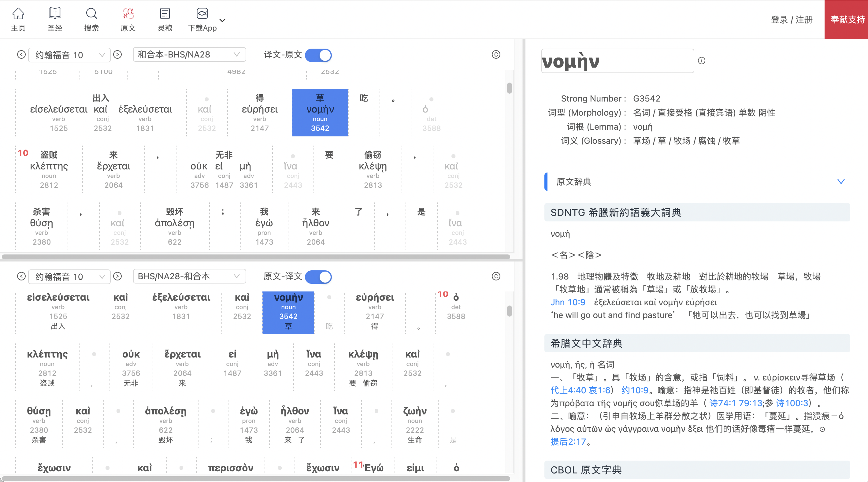Click next chapter arrow in bottom panel

117,276
